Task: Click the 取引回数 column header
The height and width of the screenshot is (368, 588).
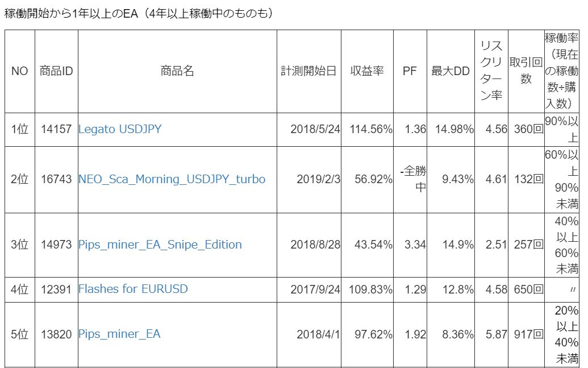Action: tap(526, 71)
